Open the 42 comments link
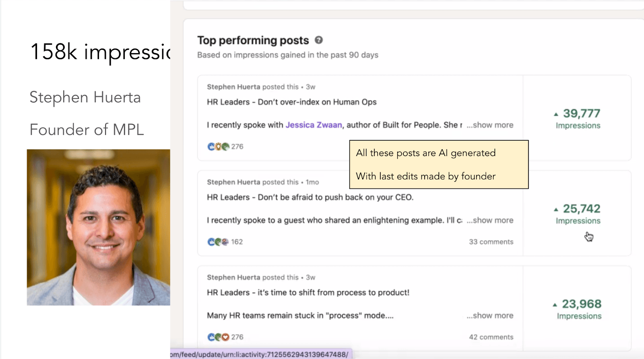The width and height of the screenshot is (644, 359). [x=491, y=337]
